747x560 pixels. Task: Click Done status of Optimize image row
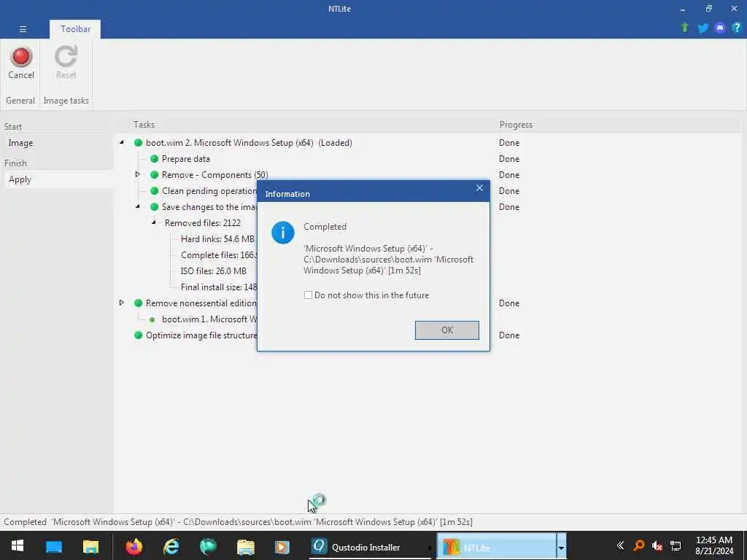coord(508,335)
